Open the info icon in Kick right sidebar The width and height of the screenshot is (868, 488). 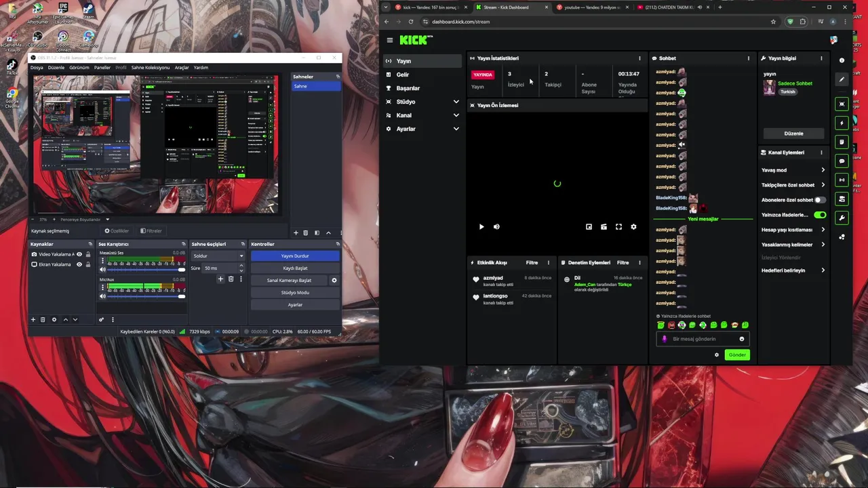[x=842, y=60]
